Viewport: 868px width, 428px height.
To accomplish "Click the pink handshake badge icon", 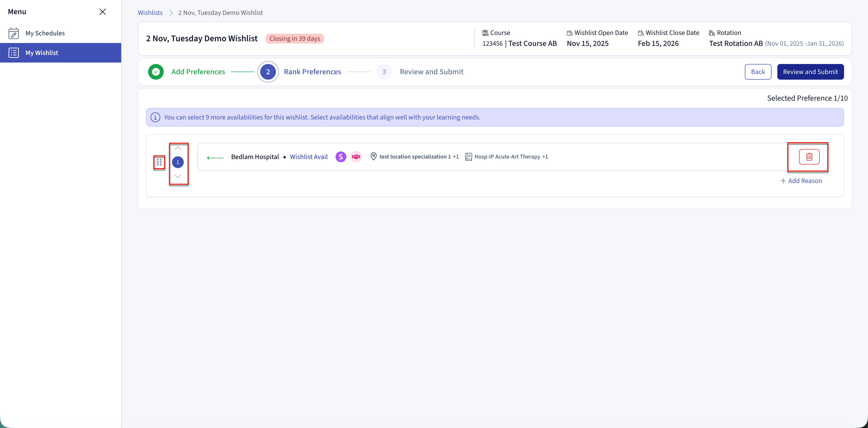I will pyautogui.click(x=356, y=157).
